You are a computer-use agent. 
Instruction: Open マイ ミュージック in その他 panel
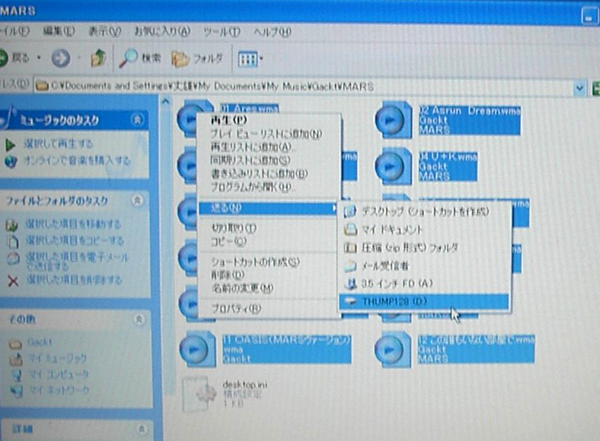[x=57, y=358]
